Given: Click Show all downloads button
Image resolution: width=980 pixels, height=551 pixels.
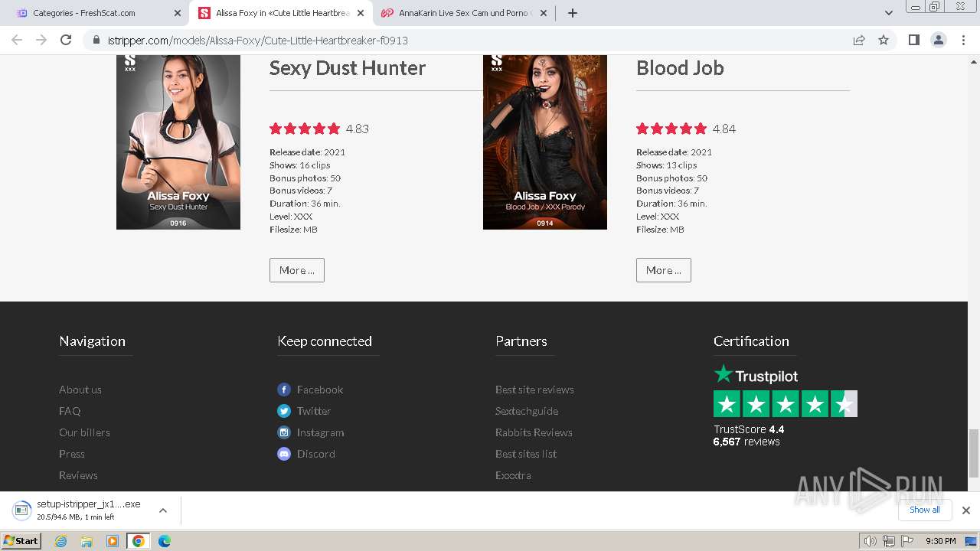Looking at the screenshot, I should tap(925, 510).
